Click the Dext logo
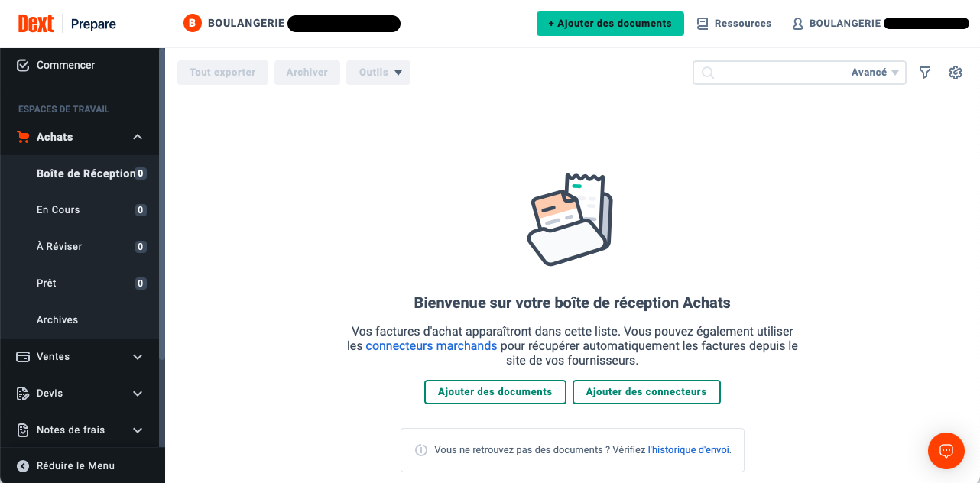Image resolution: width=980 pixels, height=483 pixels. pos(36,24)
